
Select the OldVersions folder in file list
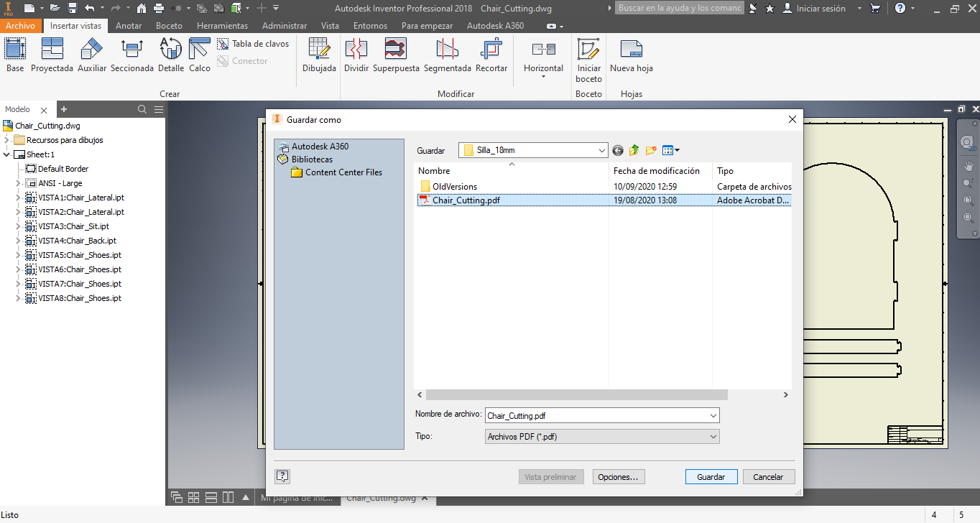point(448,187)
